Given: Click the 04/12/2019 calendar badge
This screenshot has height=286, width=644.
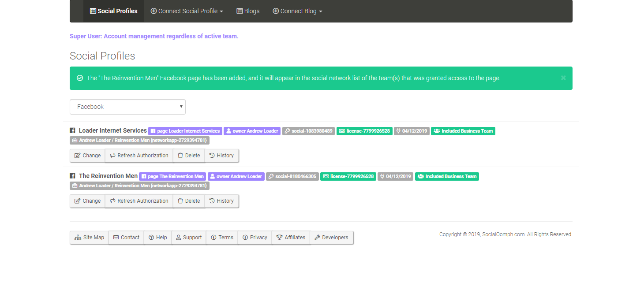Looking at the screenshot, I should click(412, 131).
